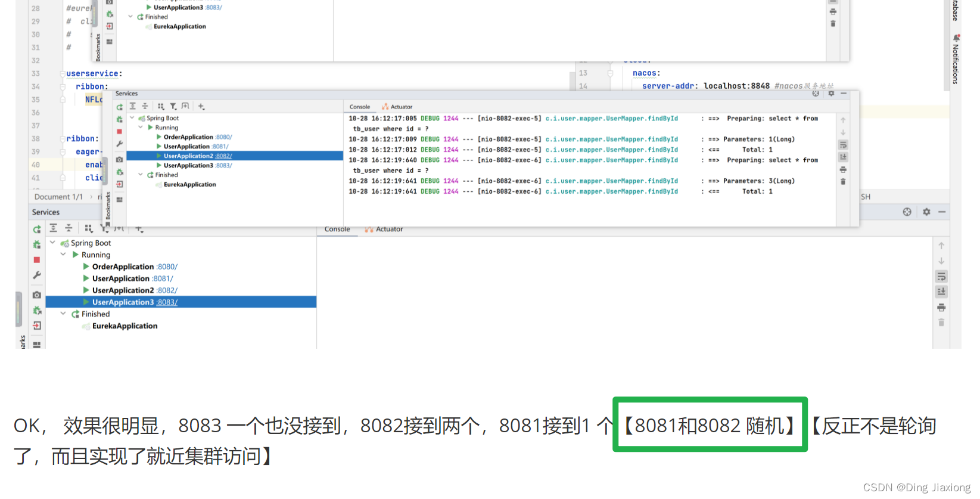
Task: Collapse all nodes in UserApplication3-selected Services panel
Action: click(69, 228)
